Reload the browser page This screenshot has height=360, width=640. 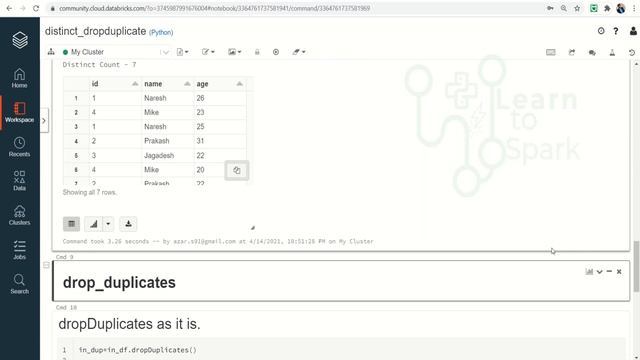click(x=36, y=8)
